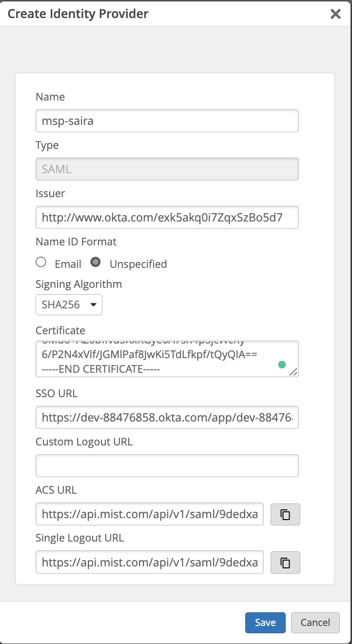This screenshot has height=644, width=352.
Task: Cancel identity provider creation
Action: tap(315, 623)
